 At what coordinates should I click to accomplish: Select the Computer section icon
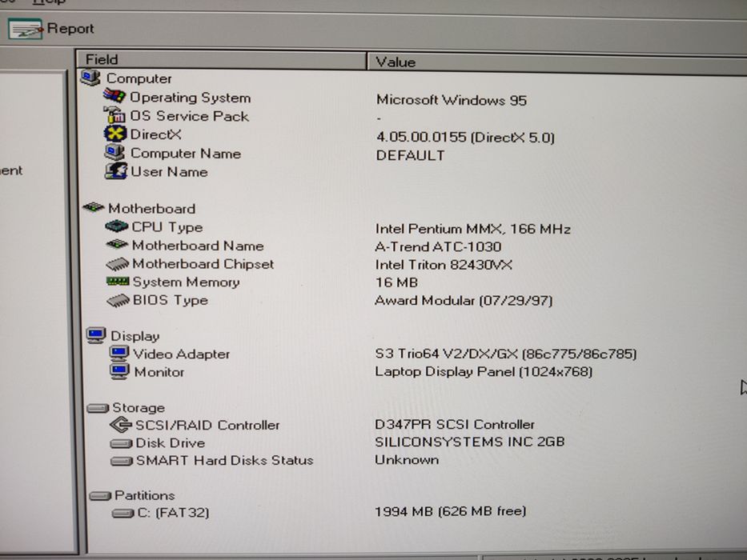[x=90, y=77]
